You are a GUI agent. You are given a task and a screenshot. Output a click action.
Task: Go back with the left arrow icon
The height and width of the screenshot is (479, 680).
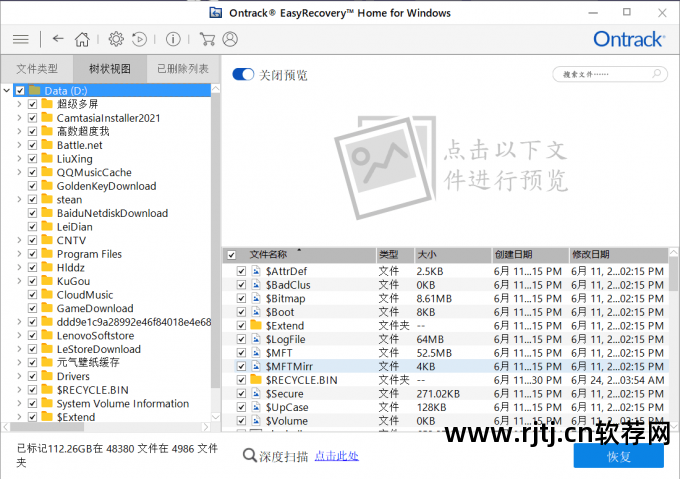58,39
